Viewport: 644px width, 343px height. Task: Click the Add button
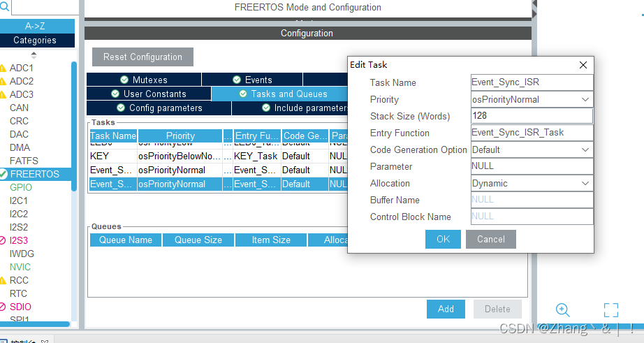point(446,309)
